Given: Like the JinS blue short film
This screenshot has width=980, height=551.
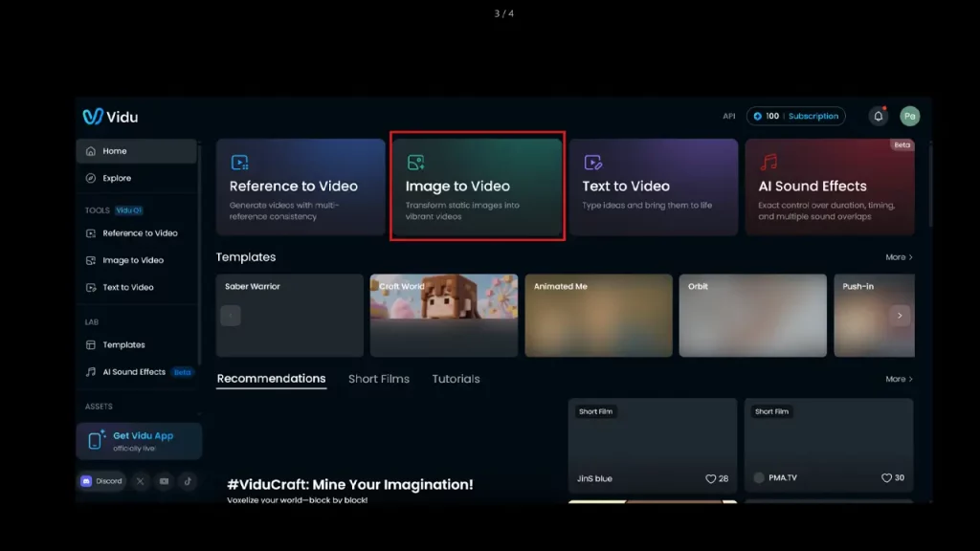Looking at the screenshot, I should pos(711,478).
